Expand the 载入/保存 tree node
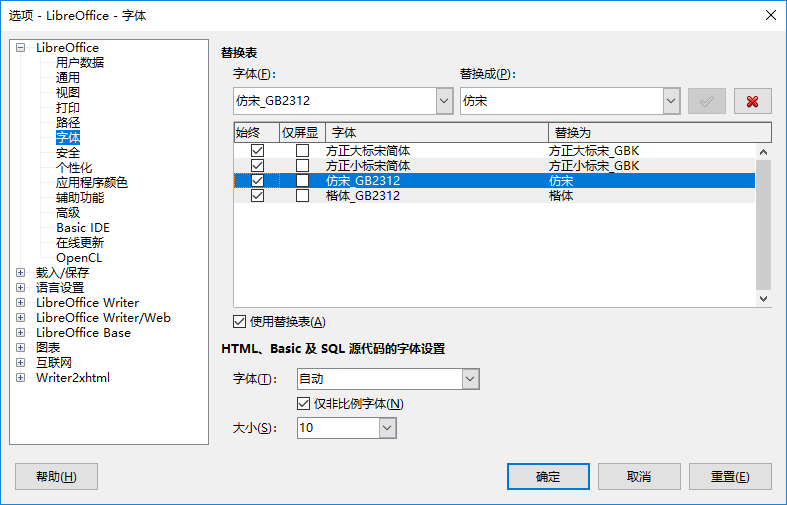Screen dimensions: 787x505 tap(20, 272)
